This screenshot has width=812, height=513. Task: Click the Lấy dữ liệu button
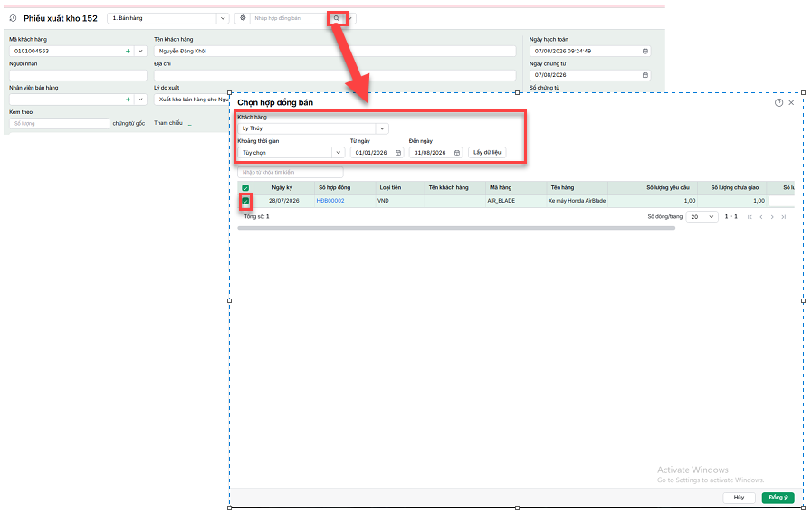487,152
